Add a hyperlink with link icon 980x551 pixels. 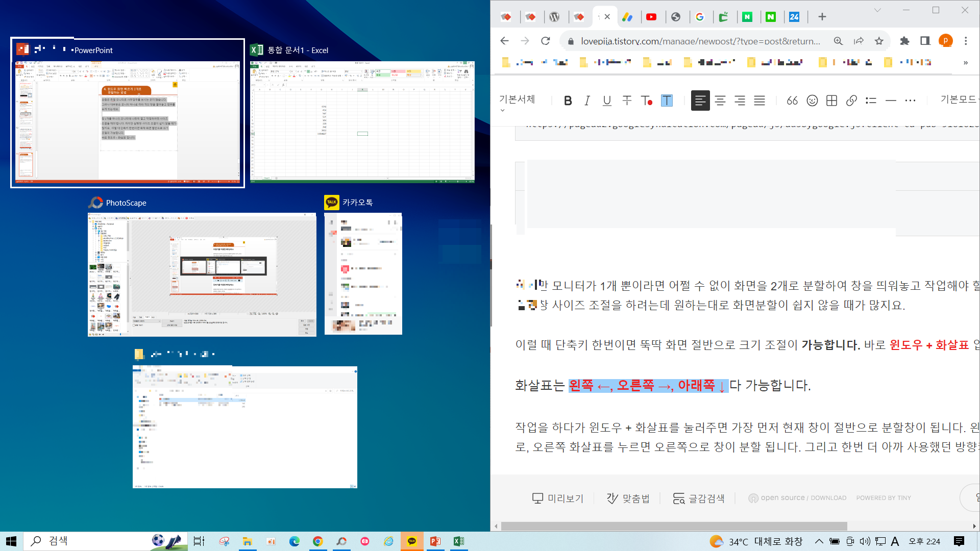click(851, 101)
